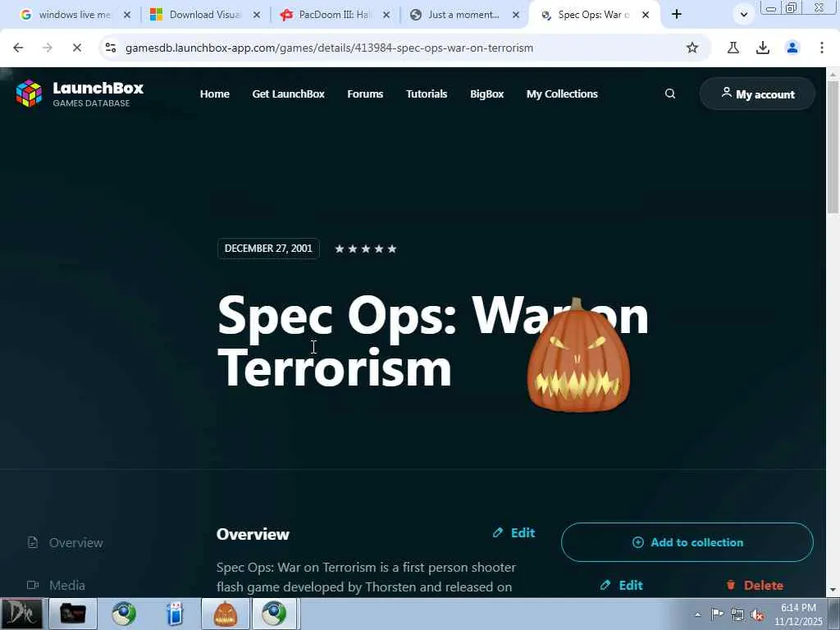Click Add to collection button
This screenshot has width=840, height=630.
[x=687, y=542]
